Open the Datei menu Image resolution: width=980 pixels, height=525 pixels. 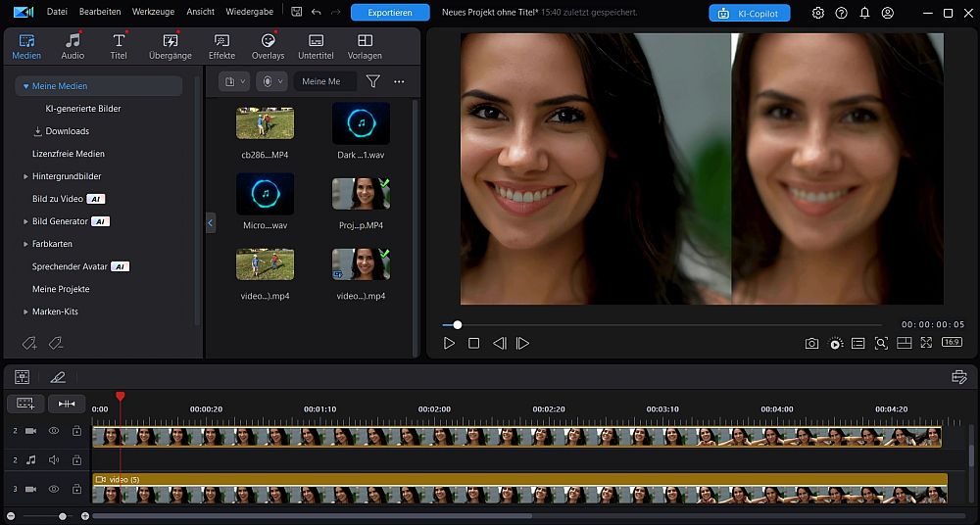57,12
